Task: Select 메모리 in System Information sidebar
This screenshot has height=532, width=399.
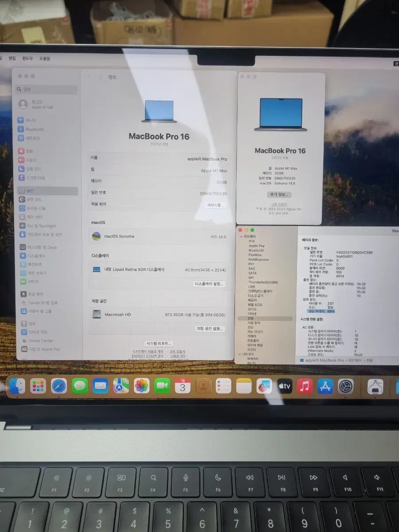Action: (x=252, y=300)
